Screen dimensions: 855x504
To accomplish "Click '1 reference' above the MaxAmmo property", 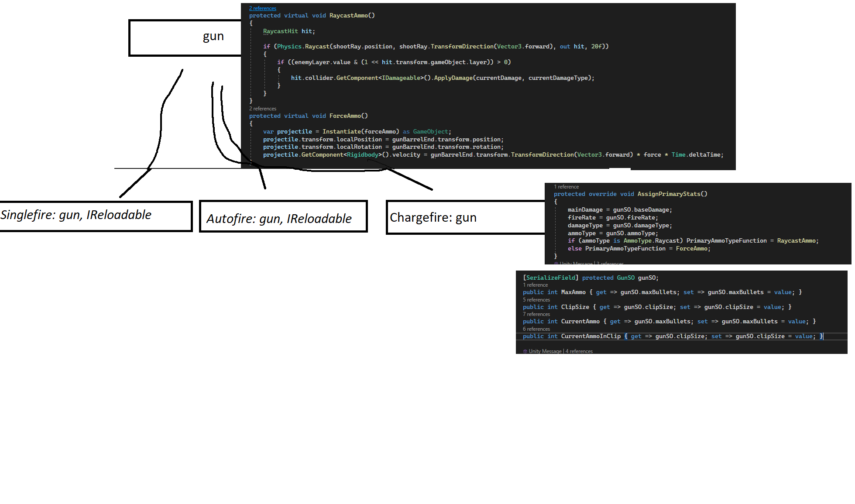I will click(x=535, y=285).
